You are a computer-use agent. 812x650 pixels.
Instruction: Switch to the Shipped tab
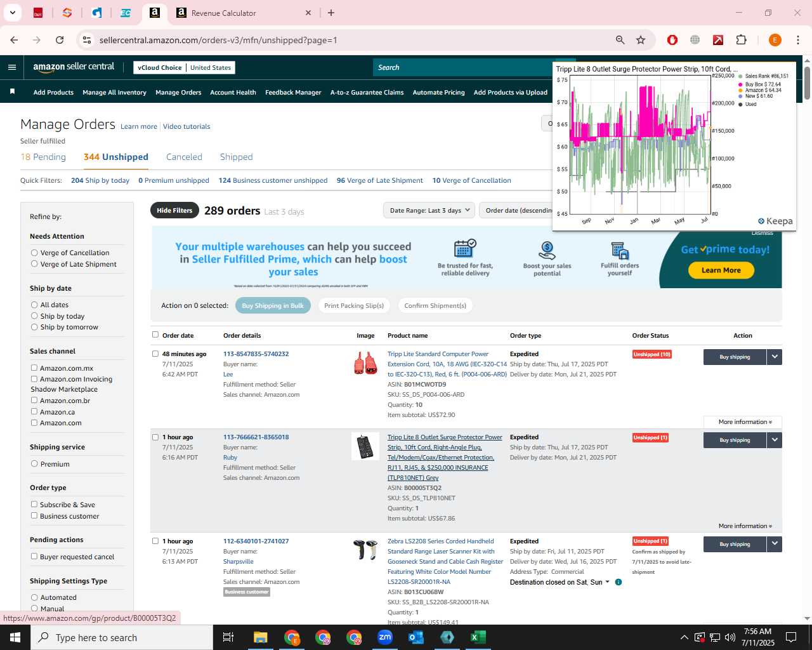point(236,157)
